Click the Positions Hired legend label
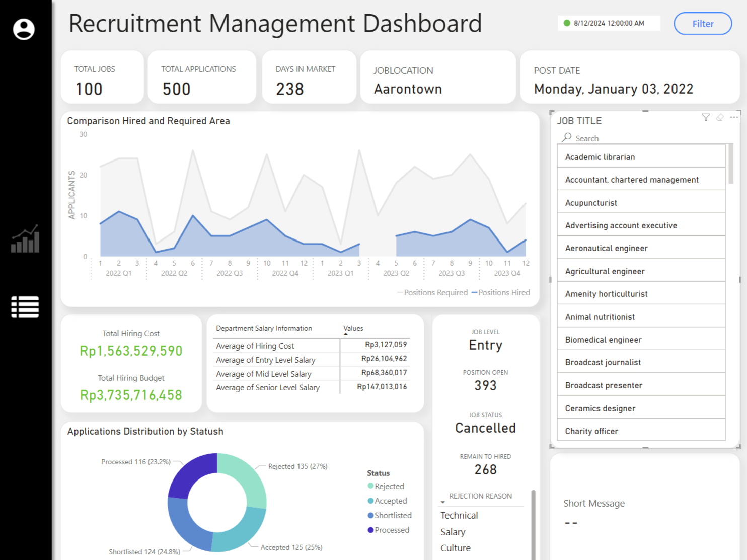Screen dimensions: 747x560 coord(504,292)
